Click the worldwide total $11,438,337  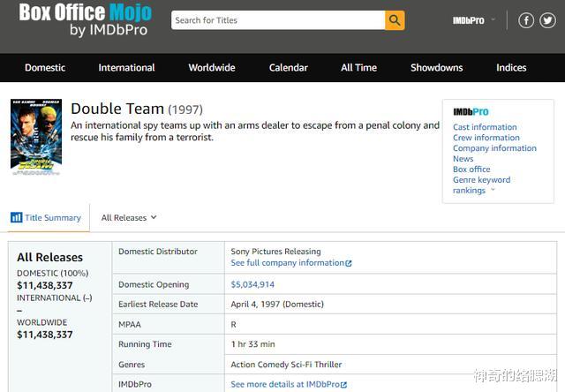click(45, 335)
